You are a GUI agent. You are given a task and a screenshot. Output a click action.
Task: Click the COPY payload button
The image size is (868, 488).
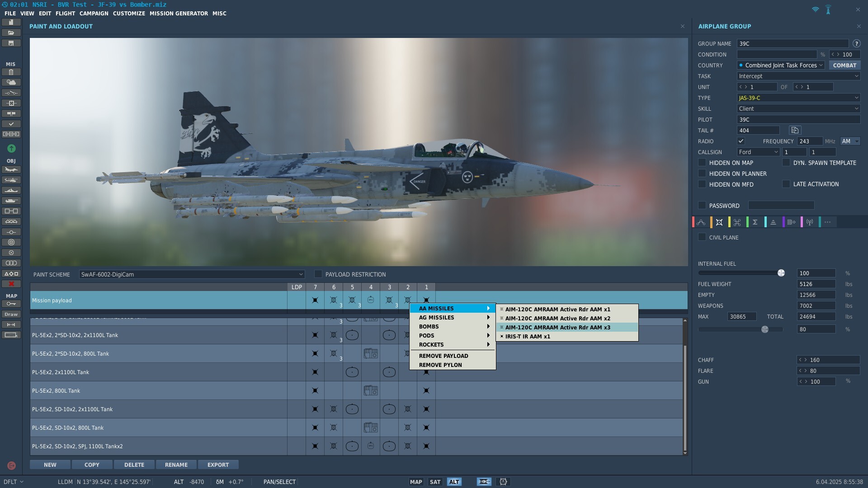coord(92,465)
